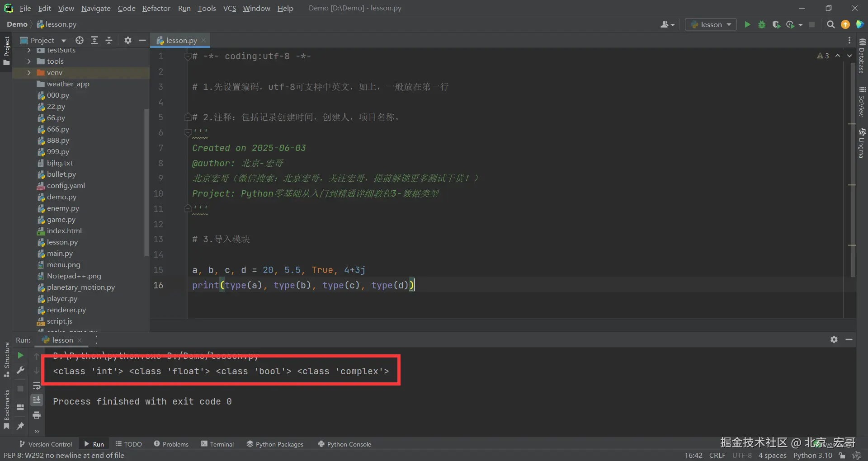868x461 pixels.
Task: Fold the comment block at line 1
Action: point(188,56)
